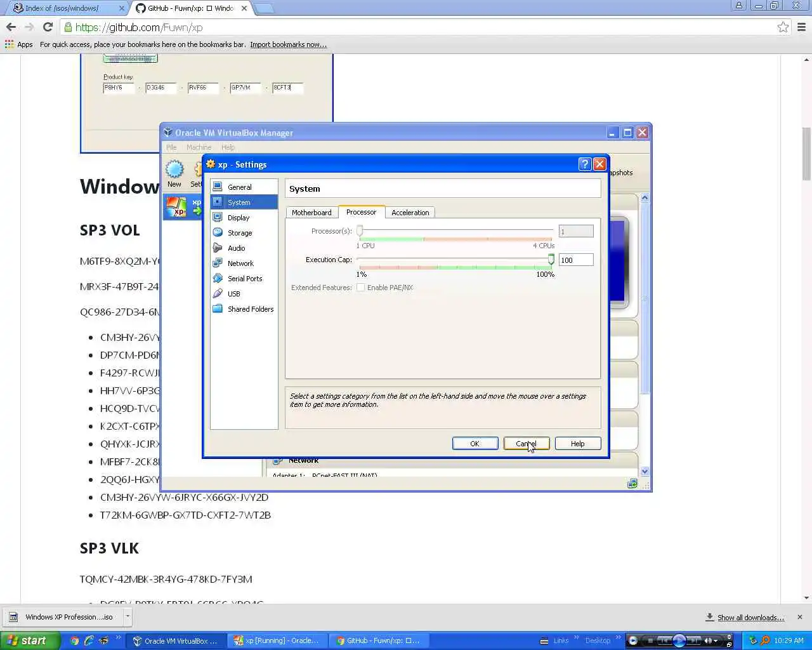
Task: Switch to GitHub Fuwn/xp taskbar button
Action: click(x=378, y=640)
